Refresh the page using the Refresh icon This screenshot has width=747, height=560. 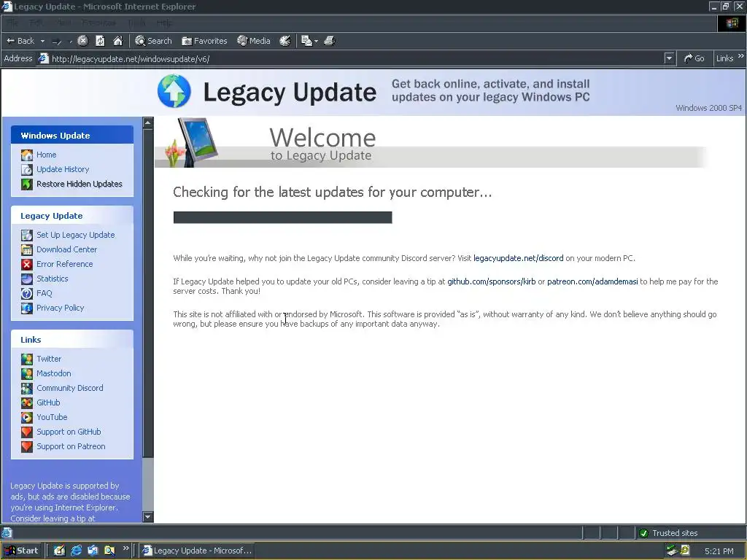[100, 41]
